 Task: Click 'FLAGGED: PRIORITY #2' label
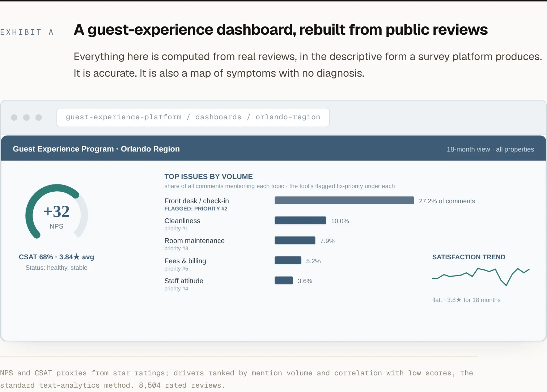(196, 209)
